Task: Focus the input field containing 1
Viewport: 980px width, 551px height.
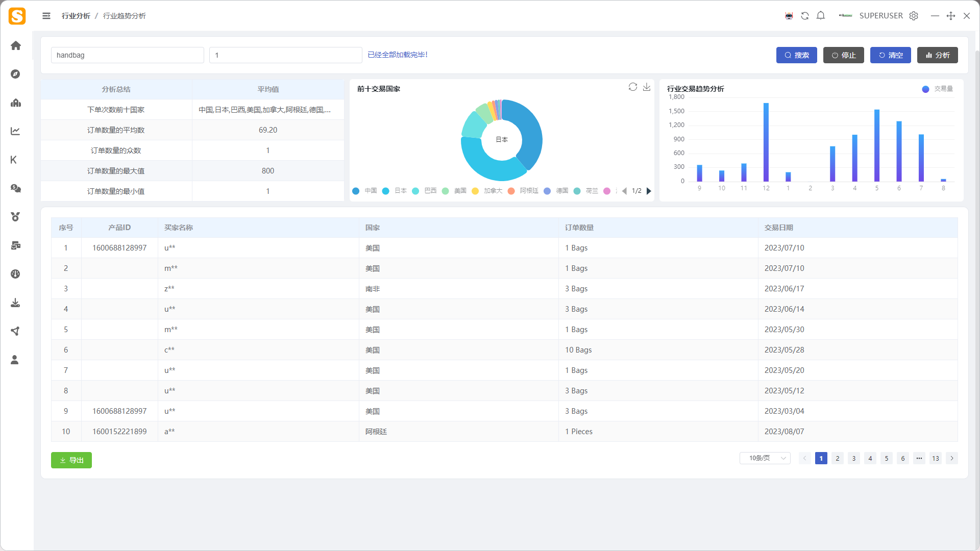Action: click(x=286, y=55)
